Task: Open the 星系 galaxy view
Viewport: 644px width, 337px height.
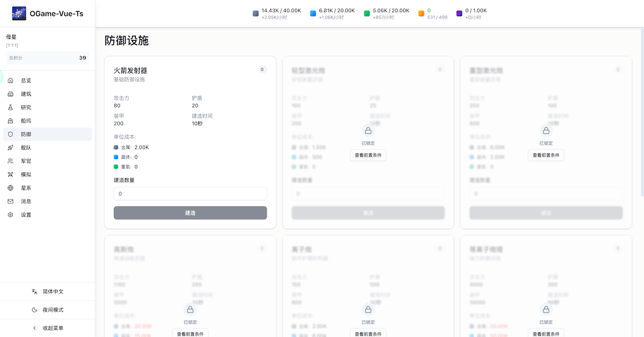Action: click(x=26, y=188)
